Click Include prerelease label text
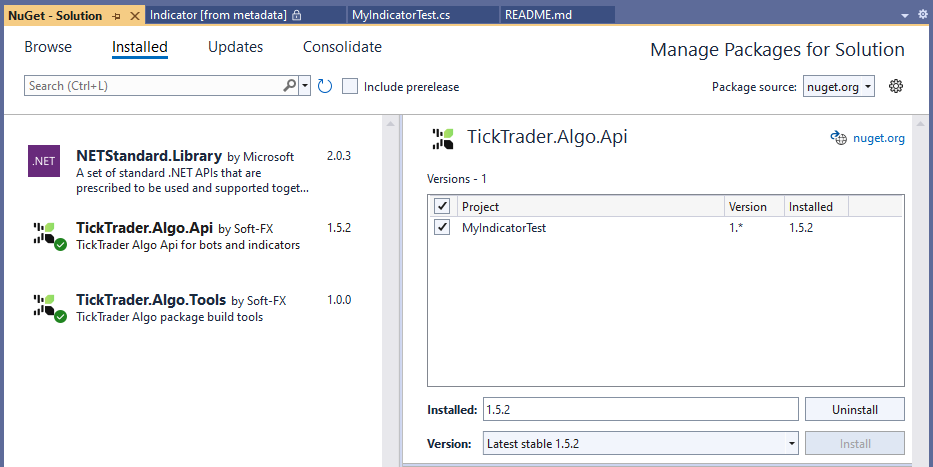 [412, 87]
